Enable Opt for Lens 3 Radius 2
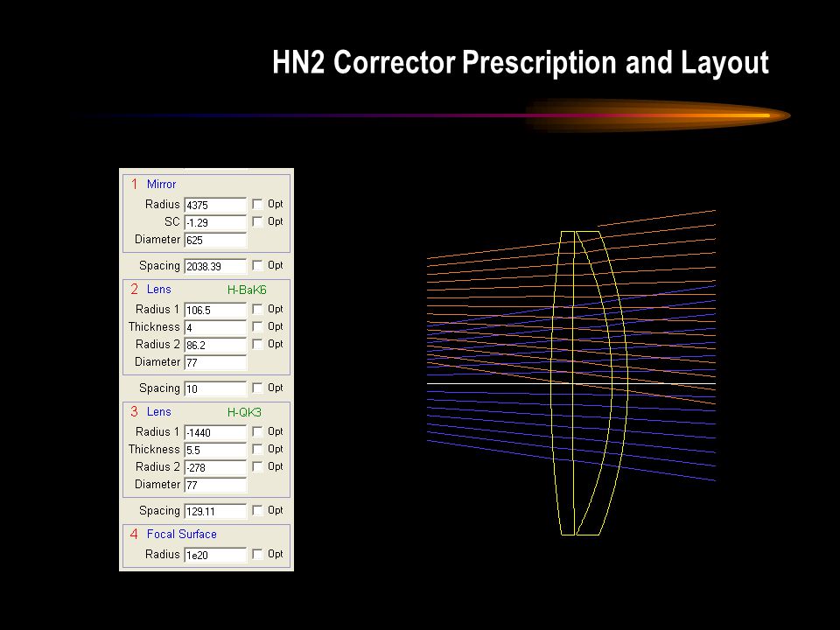The width and height of the screenshot is (840, 630). point(257,466)
